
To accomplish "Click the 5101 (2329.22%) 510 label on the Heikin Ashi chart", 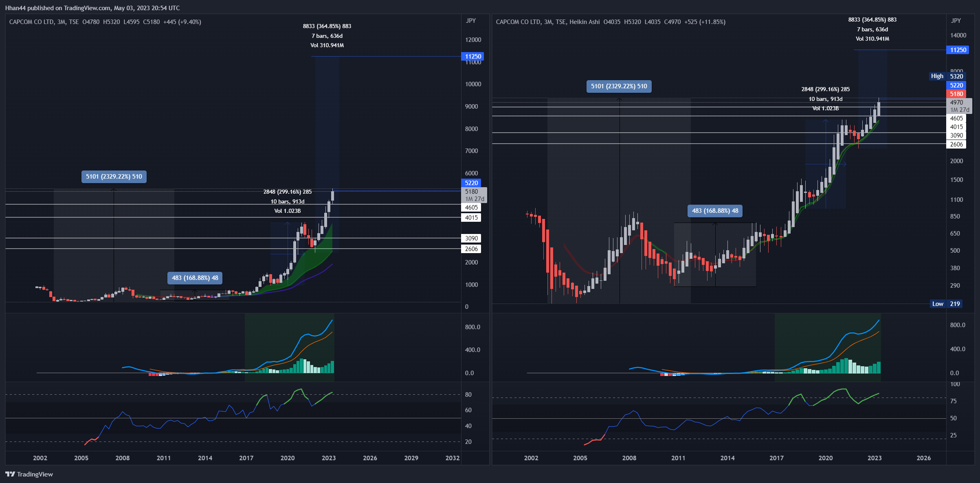I will click(x=619, y=86).
